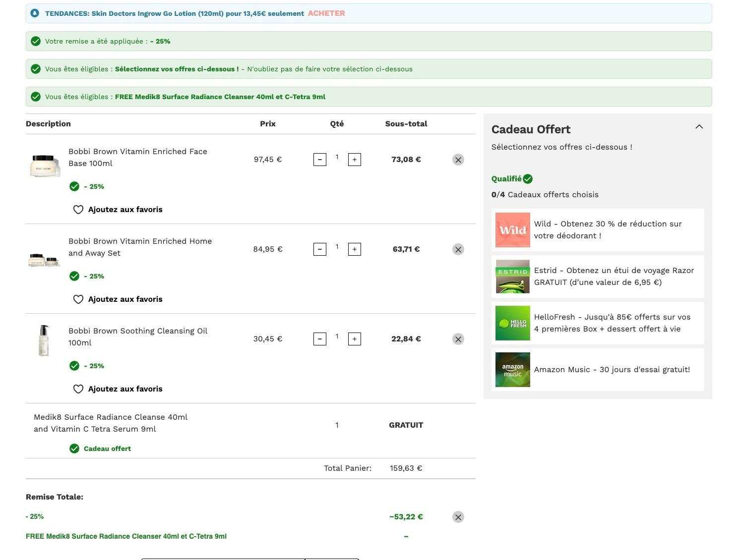Select Amazon Music 30-day trial offer

click(598, 370)
